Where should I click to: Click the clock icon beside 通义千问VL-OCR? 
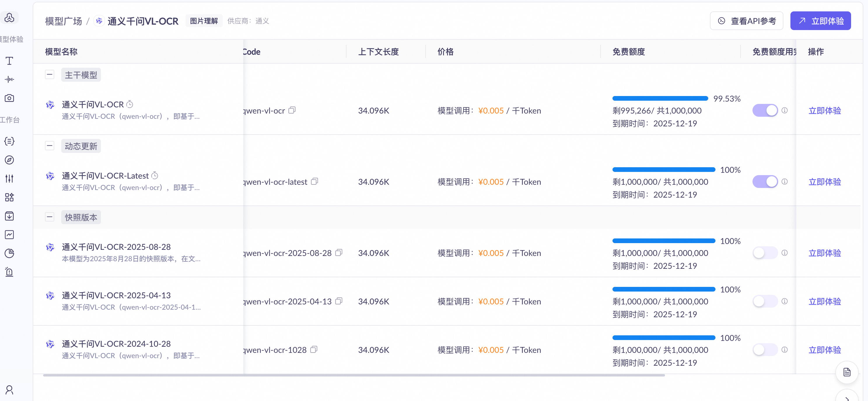click(130, 104)
